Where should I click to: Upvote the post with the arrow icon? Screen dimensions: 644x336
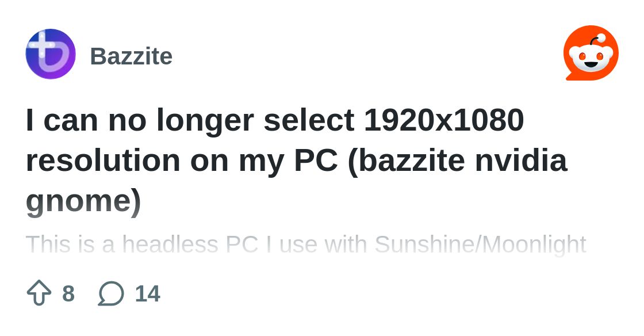(39, 293)
